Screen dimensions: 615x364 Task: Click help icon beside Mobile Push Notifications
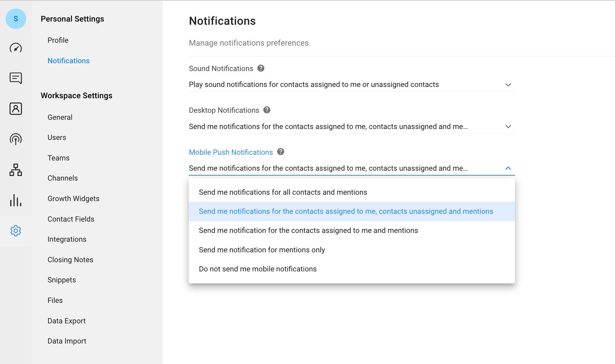pos(281,152)
